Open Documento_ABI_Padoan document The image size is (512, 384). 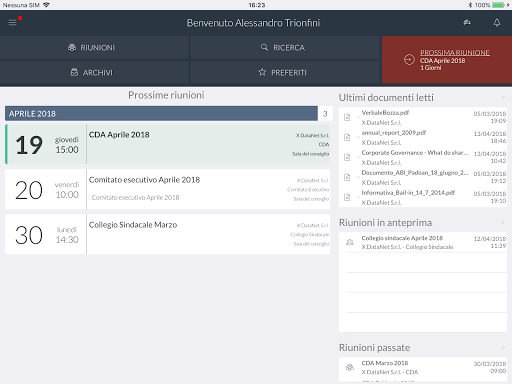pos(423,177)
